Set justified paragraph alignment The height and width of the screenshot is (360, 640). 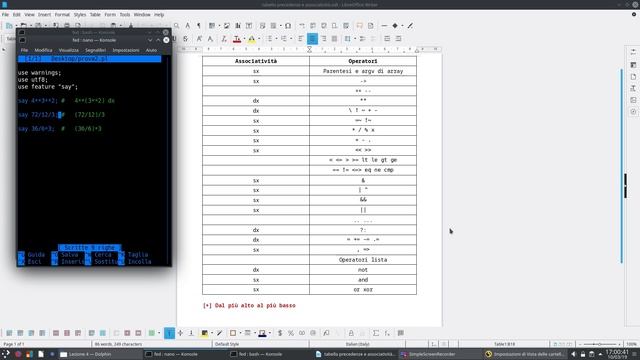[334, 39]
